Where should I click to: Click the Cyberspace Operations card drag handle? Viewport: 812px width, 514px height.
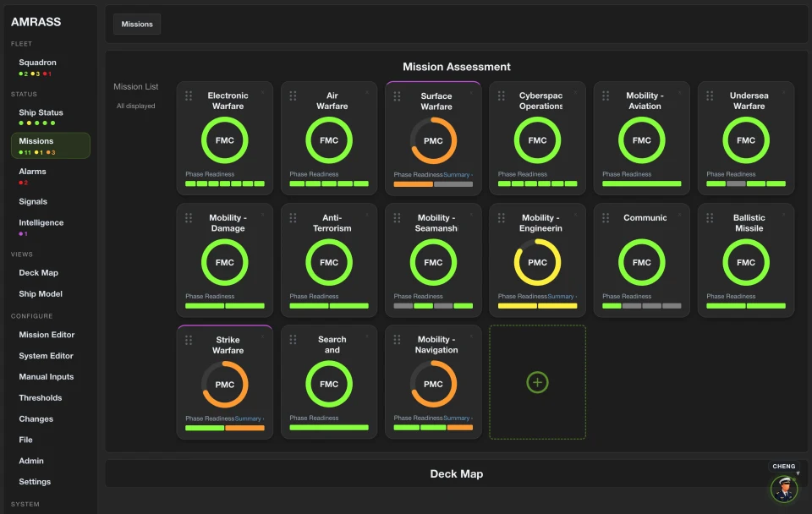click(502, 96)
